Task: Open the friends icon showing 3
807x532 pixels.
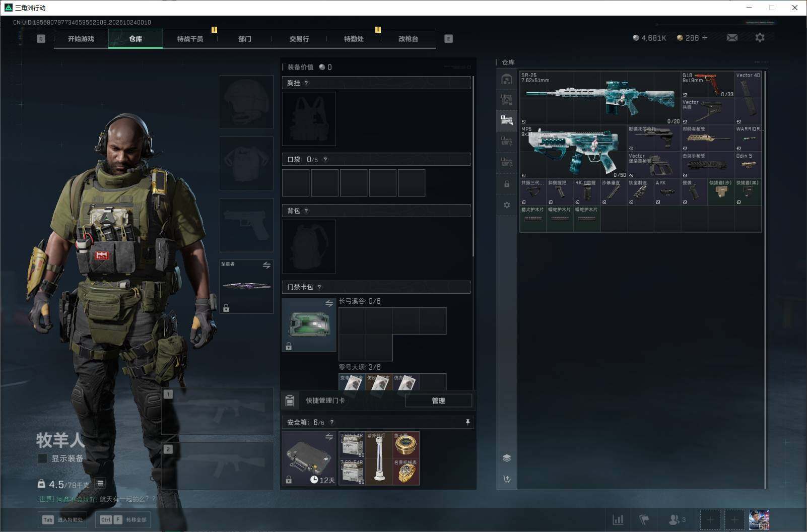Action: click(x=677, y=519)
